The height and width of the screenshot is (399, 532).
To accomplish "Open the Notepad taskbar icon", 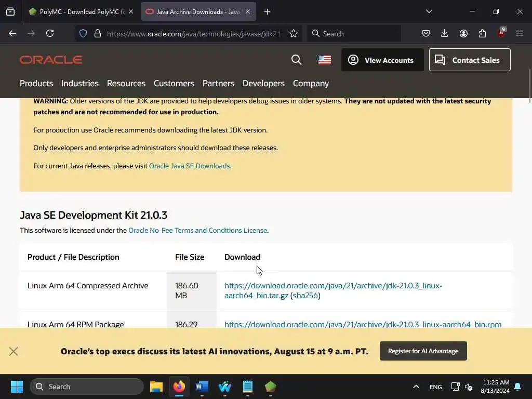I will tap(248, 387).
